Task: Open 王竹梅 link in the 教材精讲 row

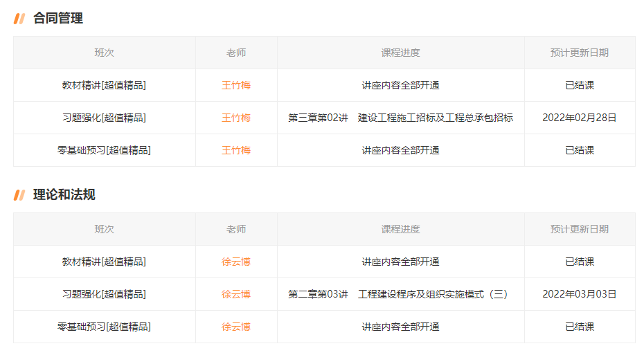Action: click(x=236, y=85)
